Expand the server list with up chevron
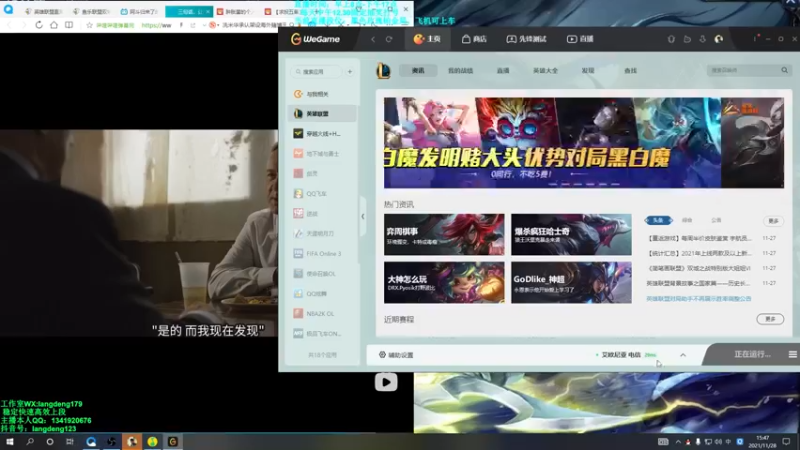This screenshot has height=450, width=800. [x=683, y=355]
